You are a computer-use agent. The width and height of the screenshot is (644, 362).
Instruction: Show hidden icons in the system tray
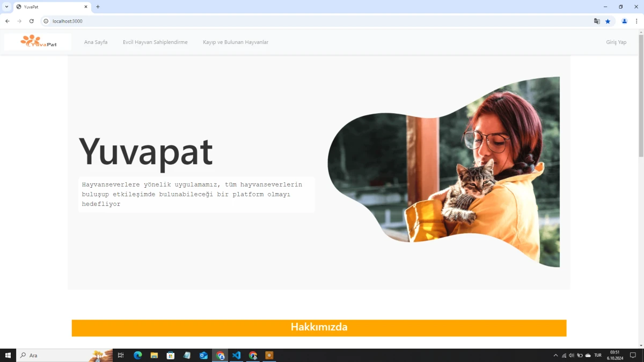[555, 355]
